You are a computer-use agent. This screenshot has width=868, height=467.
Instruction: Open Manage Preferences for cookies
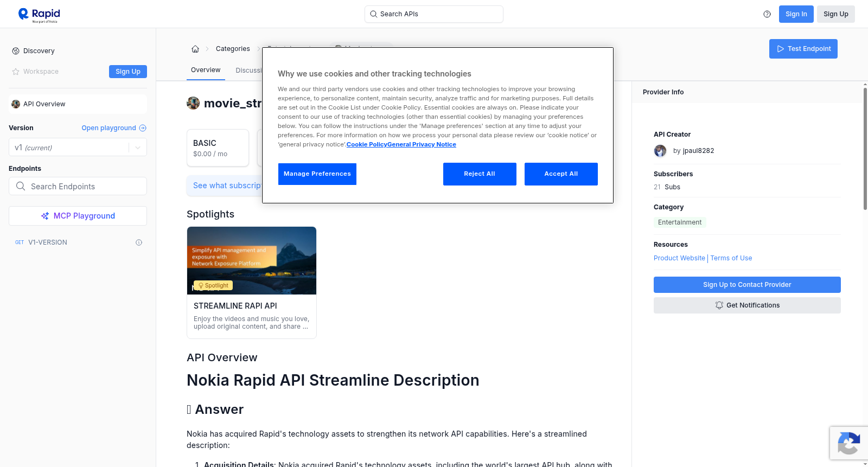click(317, 174)
